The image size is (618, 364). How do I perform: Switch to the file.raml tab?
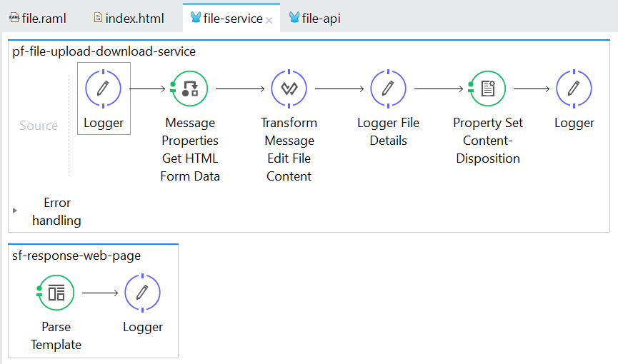pyautogui.click(x=38, y=19)
